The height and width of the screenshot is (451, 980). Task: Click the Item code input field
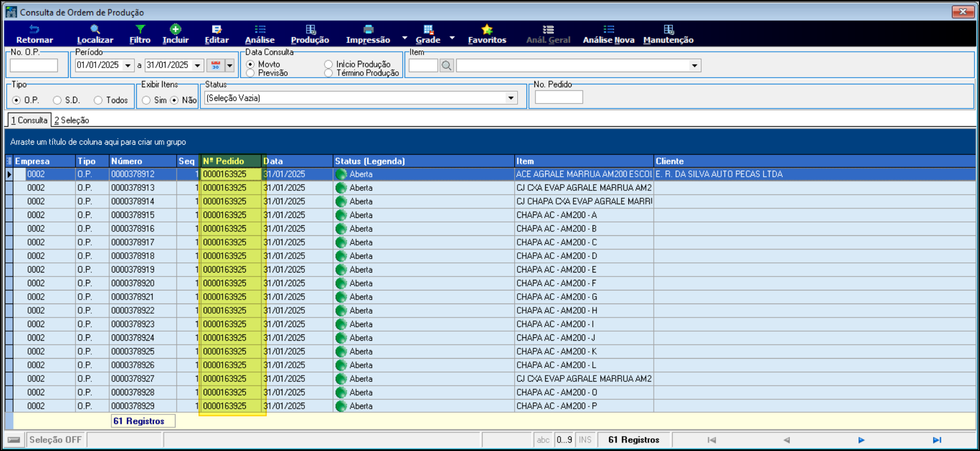point(423,65)
